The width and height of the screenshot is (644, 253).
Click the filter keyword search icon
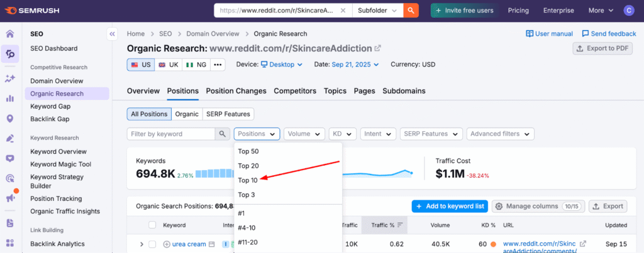point(223,134)
